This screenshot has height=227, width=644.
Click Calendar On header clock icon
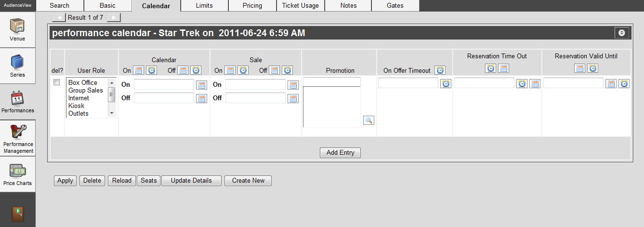151,70
